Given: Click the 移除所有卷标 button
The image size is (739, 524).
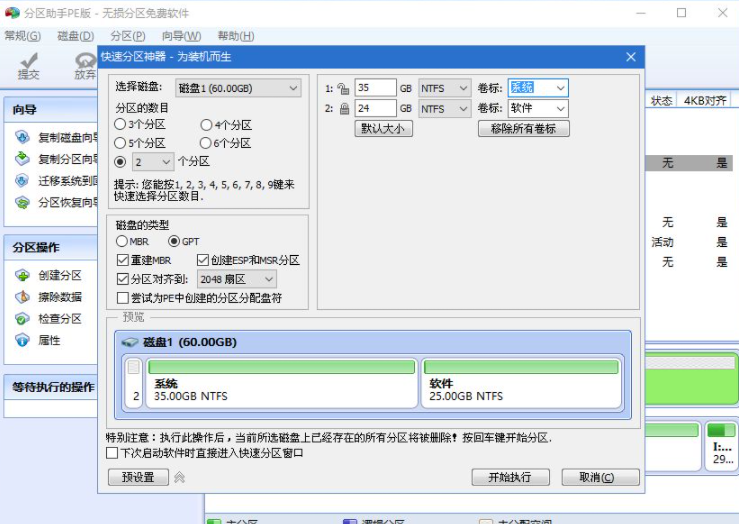Looking at the screenshot, I should (523, 129).
